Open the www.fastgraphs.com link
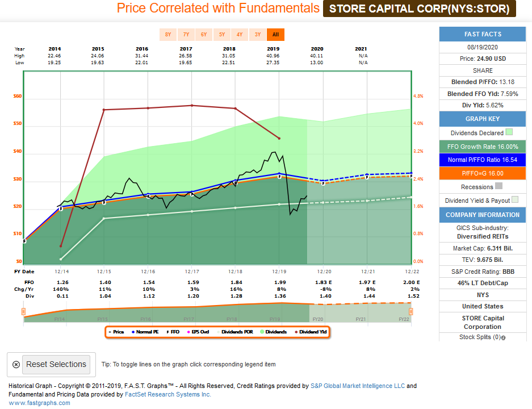 coord(39,403)
